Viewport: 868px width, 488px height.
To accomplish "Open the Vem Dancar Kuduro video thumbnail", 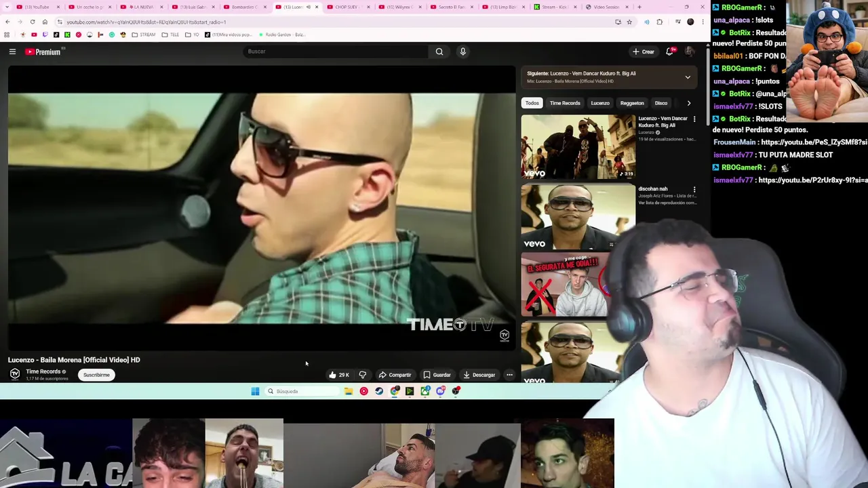I will [x=578, y=146].
